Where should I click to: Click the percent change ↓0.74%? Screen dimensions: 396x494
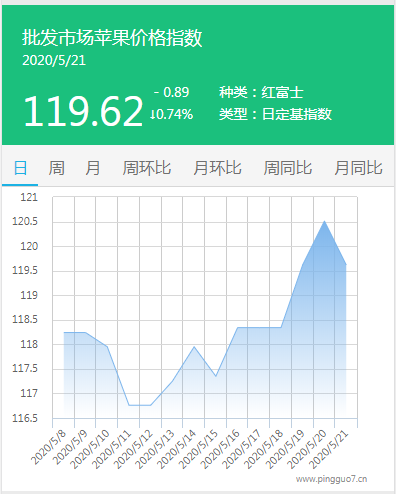tap(171, 114)
